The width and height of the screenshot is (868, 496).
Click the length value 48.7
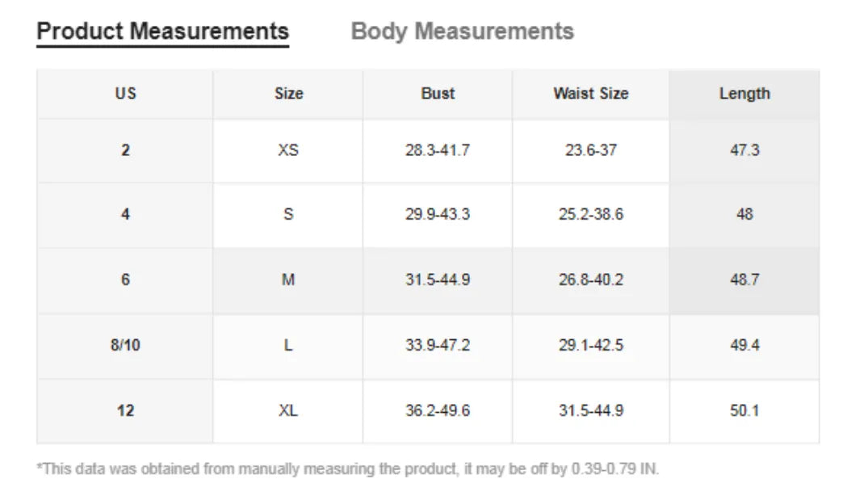[744, 280]
